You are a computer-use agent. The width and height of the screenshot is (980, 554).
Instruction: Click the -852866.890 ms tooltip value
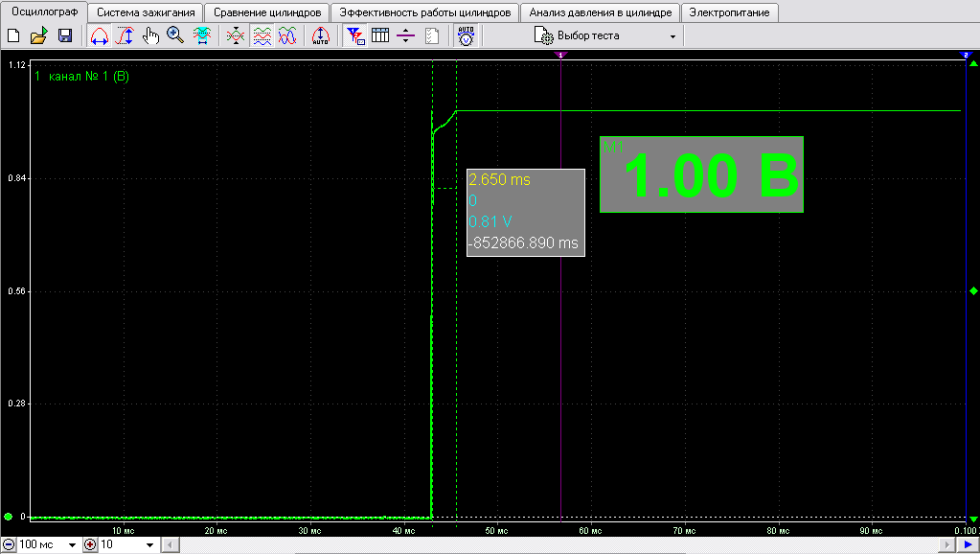tap(523, 243)
